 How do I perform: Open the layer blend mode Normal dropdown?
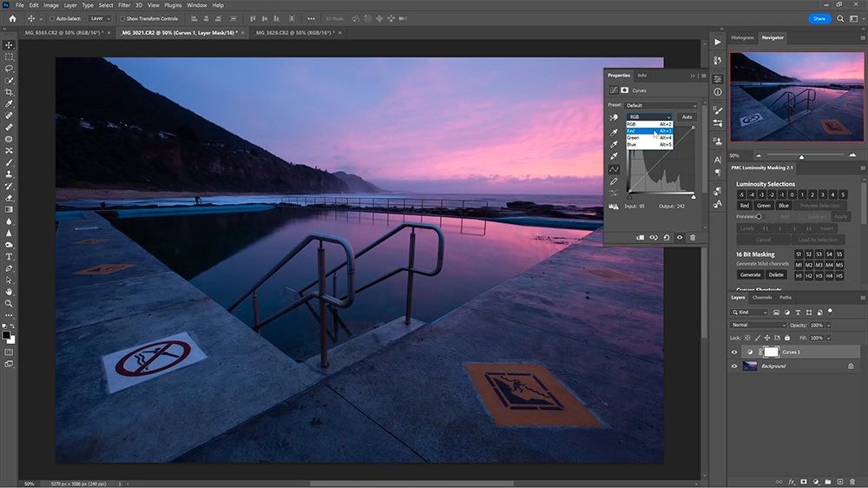[x=759, y=325]
